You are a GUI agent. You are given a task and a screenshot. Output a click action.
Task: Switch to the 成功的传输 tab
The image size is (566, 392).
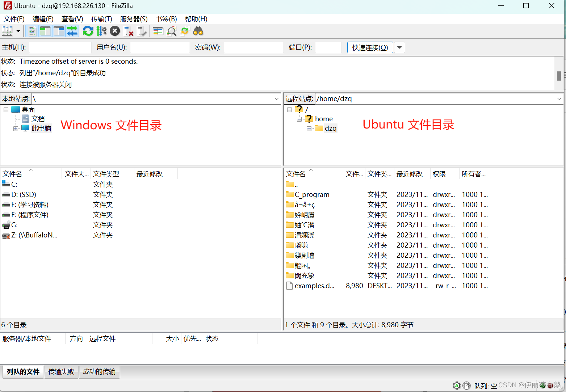(99, 372)
